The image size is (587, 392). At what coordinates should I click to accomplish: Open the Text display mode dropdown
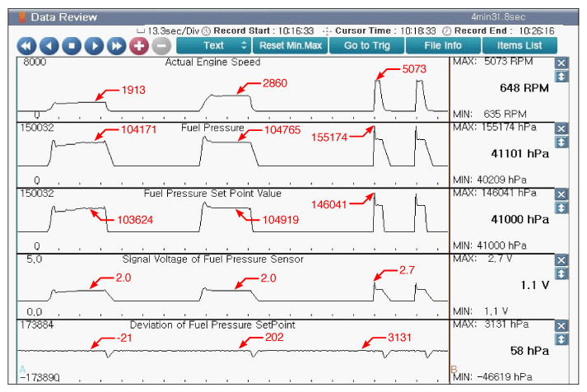pyautogui.click(x=213, y=45)
